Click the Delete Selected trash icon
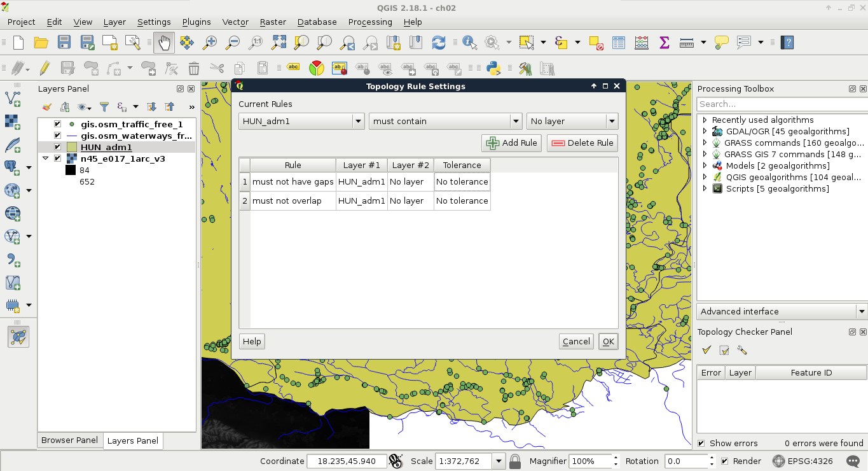Image resolution: width=868 pixels, height=471 pixels. [x=194, y=68]
